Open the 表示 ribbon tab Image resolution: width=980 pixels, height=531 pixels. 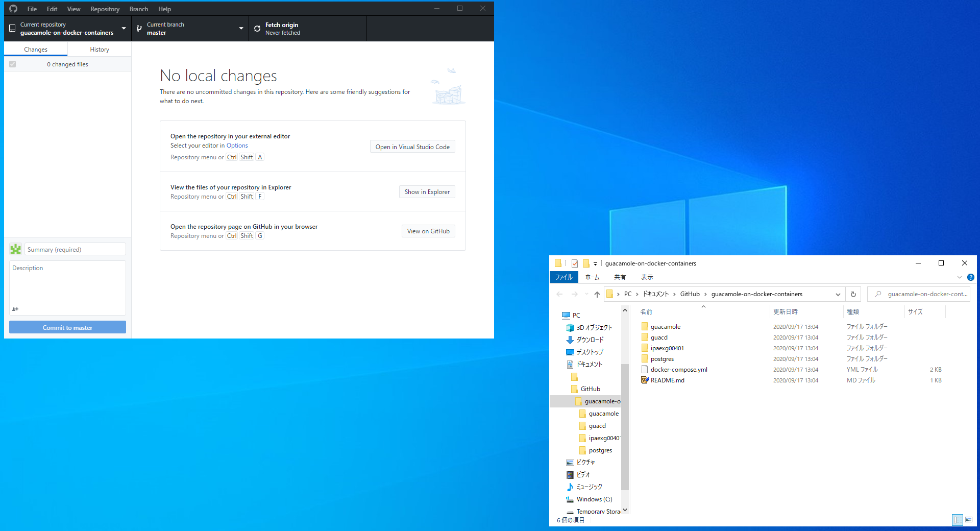pos(647,277)
